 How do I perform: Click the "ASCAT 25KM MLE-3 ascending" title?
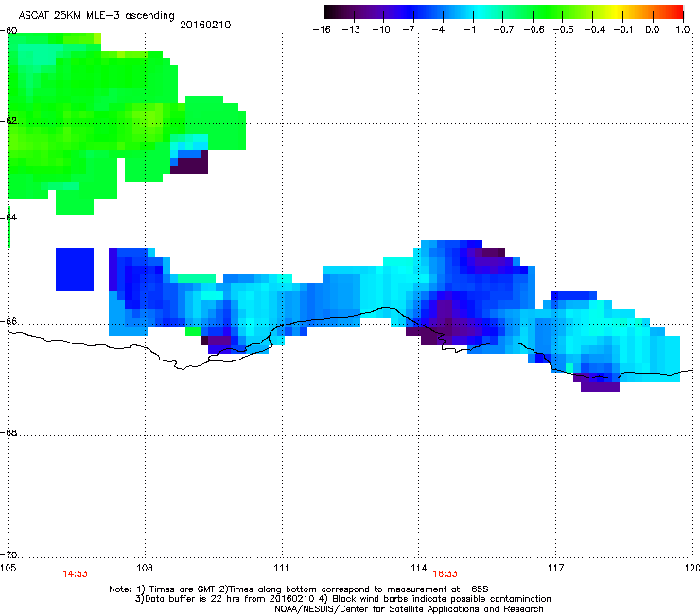(96, 16)
